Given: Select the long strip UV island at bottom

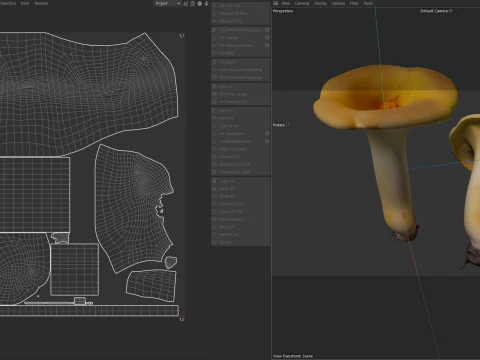Looking at the screenshot, I should point(89,310).
